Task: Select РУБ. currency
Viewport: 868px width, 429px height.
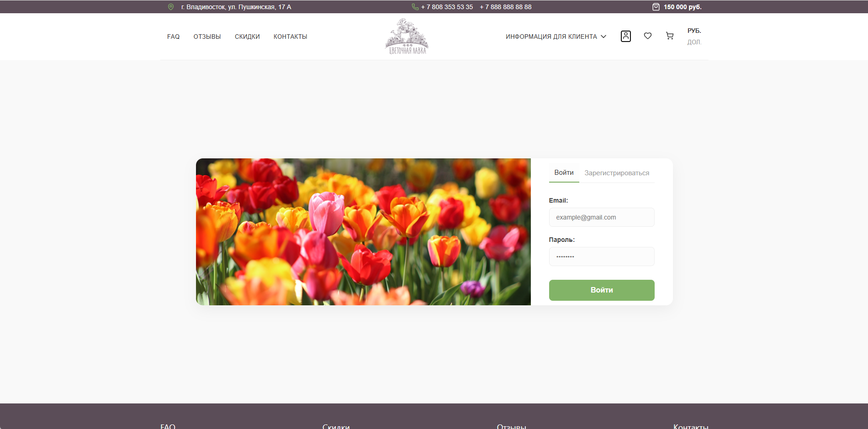Action: point(694,31)
